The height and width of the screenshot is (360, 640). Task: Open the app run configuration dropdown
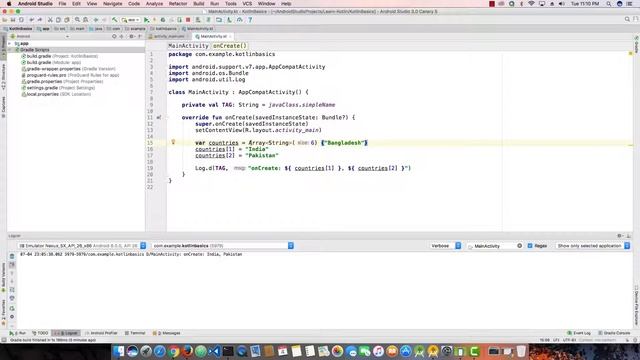coord(131,20)
